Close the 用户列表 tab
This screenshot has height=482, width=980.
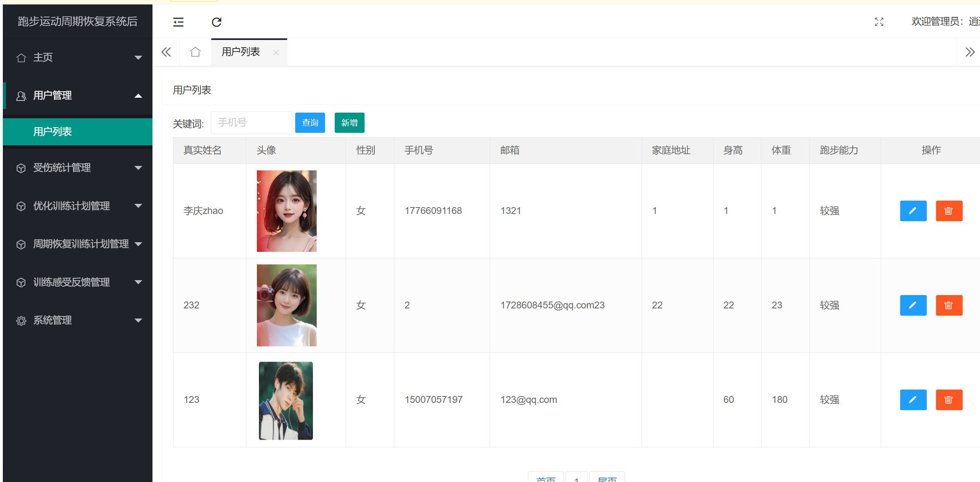pos(276,52)
